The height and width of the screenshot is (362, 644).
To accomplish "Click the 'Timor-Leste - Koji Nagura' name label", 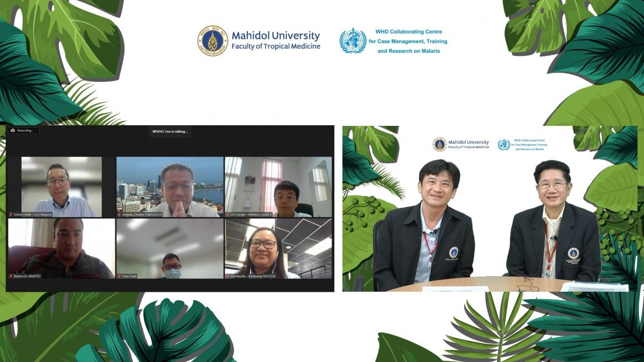I will tap(32, 214).
